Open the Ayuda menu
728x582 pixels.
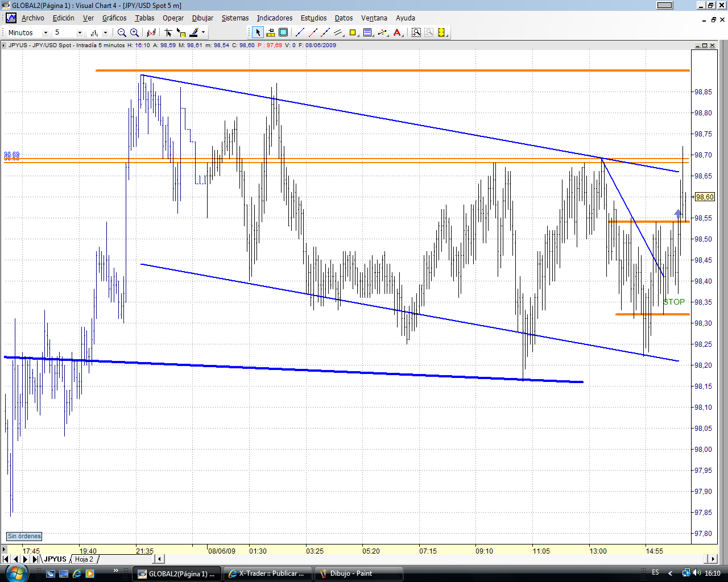click(406, 18)
